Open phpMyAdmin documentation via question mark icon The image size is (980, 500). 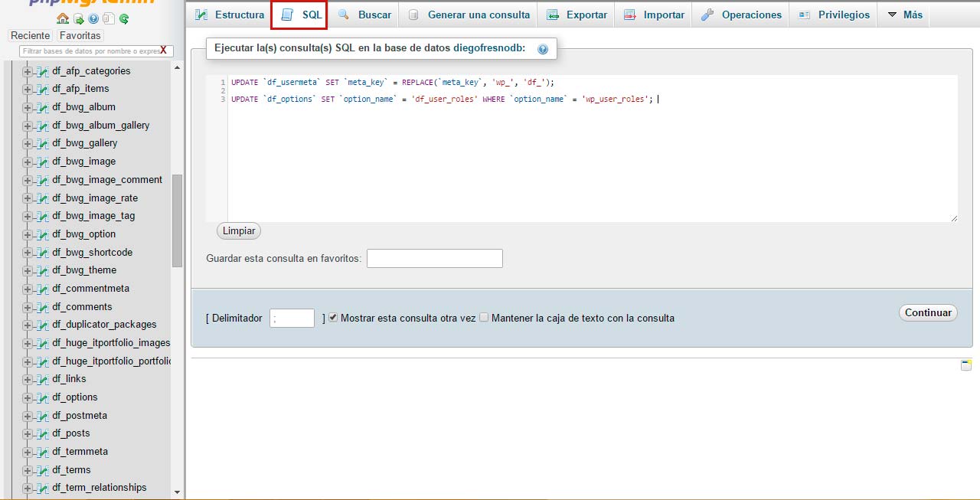93,19
